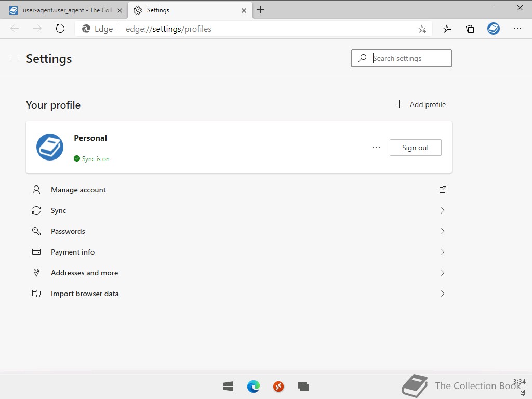This screenshot has height=399, width=532.
Task: Click the taskbar clock showing 3:34
Action: coord(519,382)
